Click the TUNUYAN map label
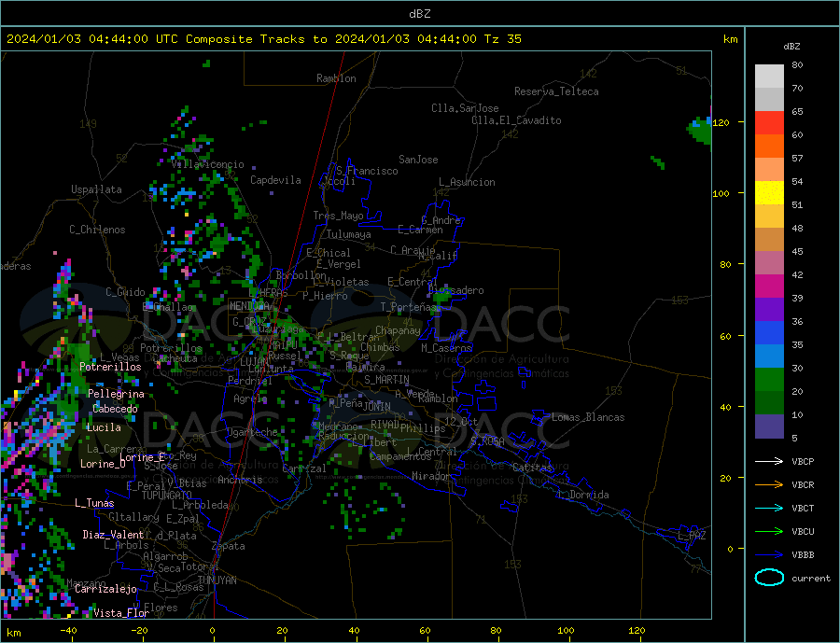The image size is (840, 643). tap(217, 580)
